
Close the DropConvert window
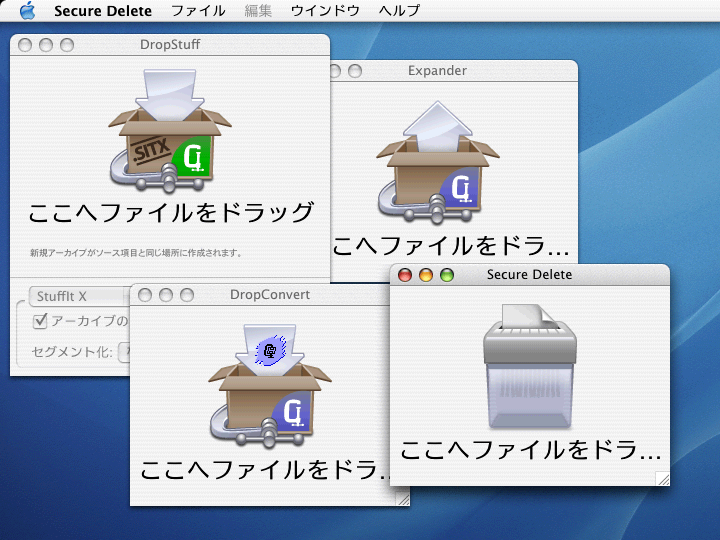click(x=145, y=295)
